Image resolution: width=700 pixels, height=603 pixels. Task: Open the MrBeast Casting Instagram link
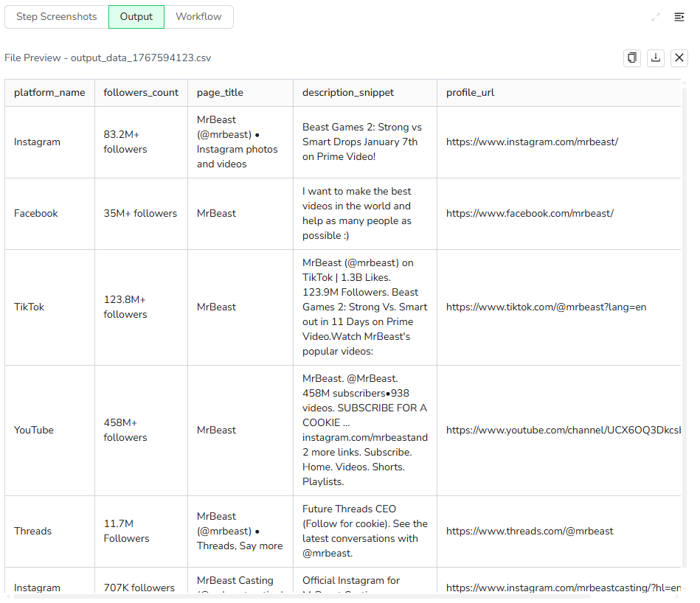click(x=561, y=588)
